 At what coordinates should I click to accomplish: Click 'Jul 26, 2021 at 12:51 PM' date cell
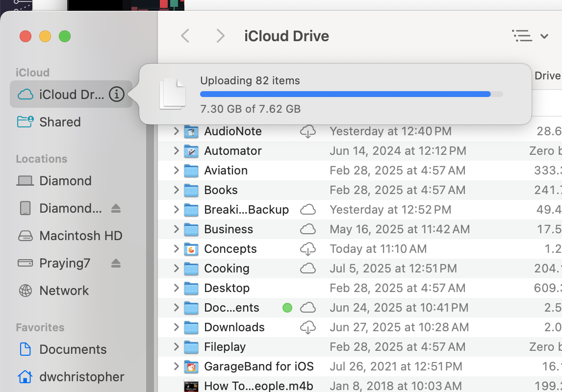coord(396,366)
